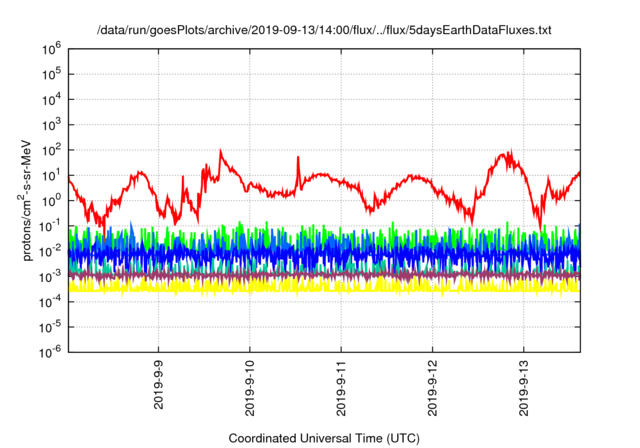The height and width of the screenshot is (448, 640).
Task: Click the y-axis tick label 10^-4
Action: pos(50,302)
